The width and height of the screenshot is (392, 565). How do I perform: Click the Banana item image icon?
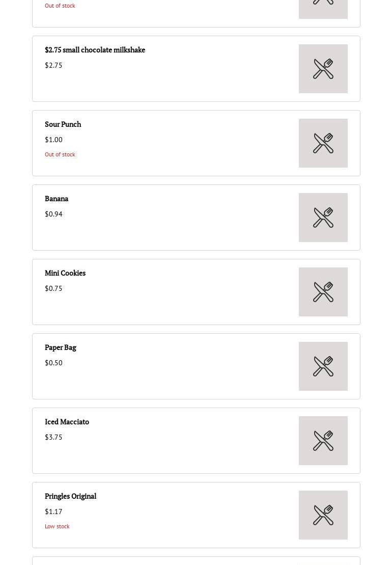323,218
